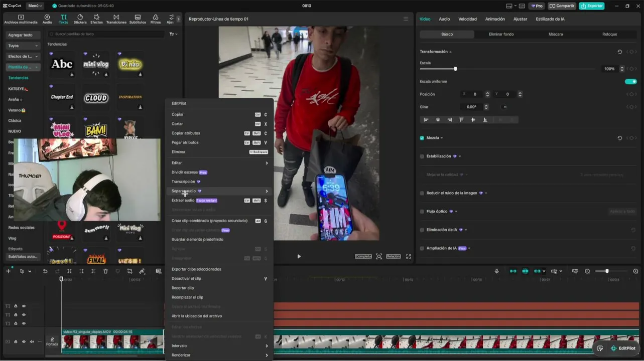Open the Audio media tab icon
This screenshot has width=644, height=361.
coord(47,19)
